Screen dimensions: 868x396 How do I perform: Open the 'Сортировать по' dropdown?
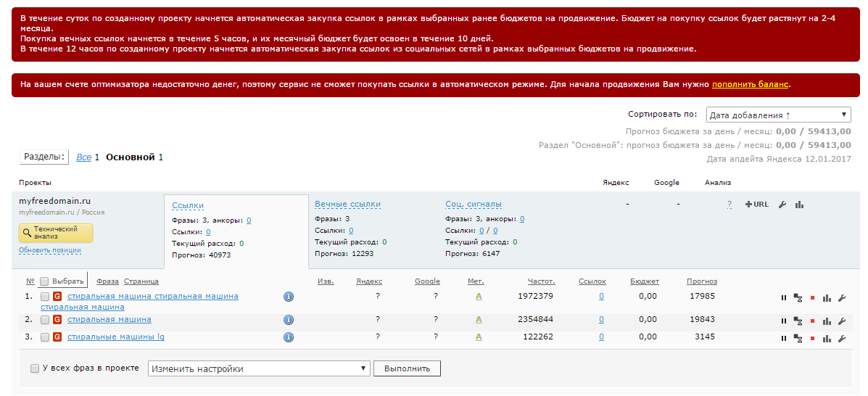tap(778, 115)
